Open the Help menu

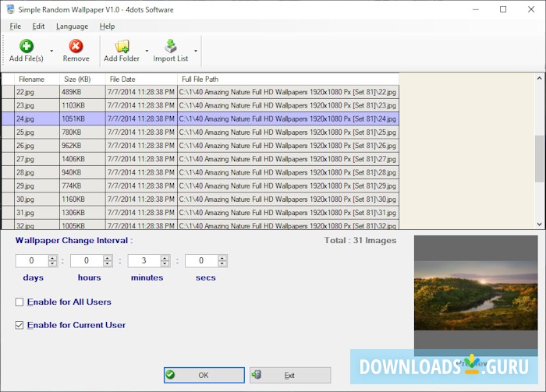[107, 26]
